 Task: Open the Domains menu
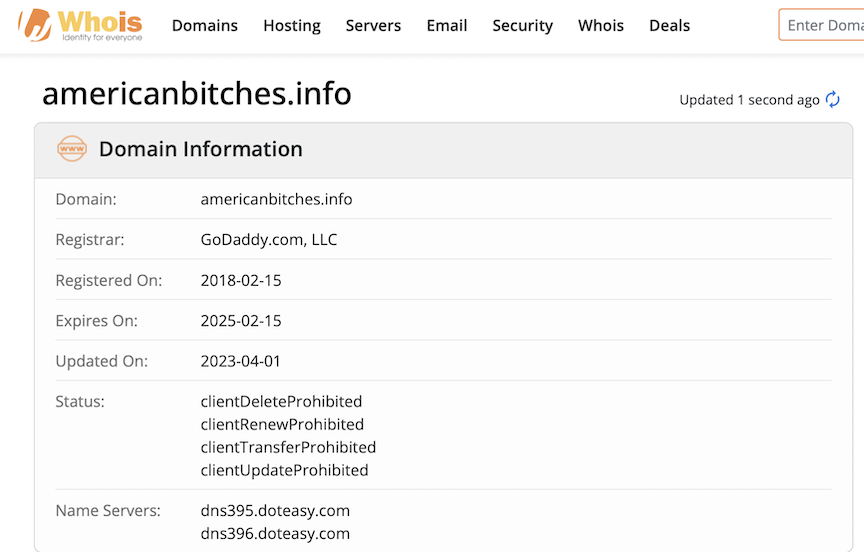205,26
